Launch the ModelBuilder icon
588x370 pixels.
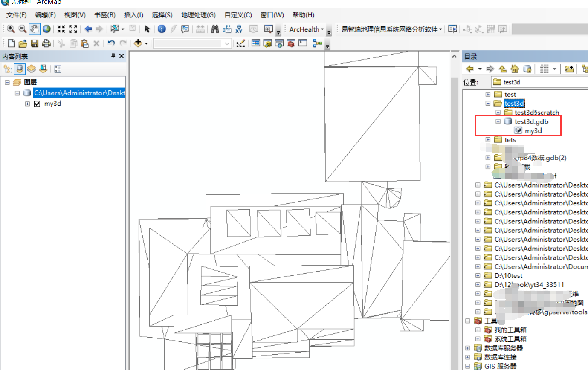coord(317,43)
